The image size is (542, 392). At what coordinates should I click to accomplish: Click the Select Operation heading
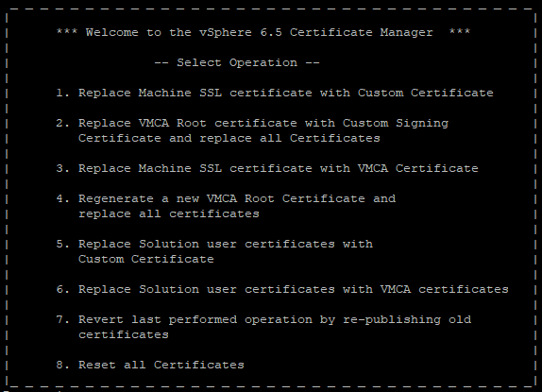pyautogui.click(x=237, y=62)
